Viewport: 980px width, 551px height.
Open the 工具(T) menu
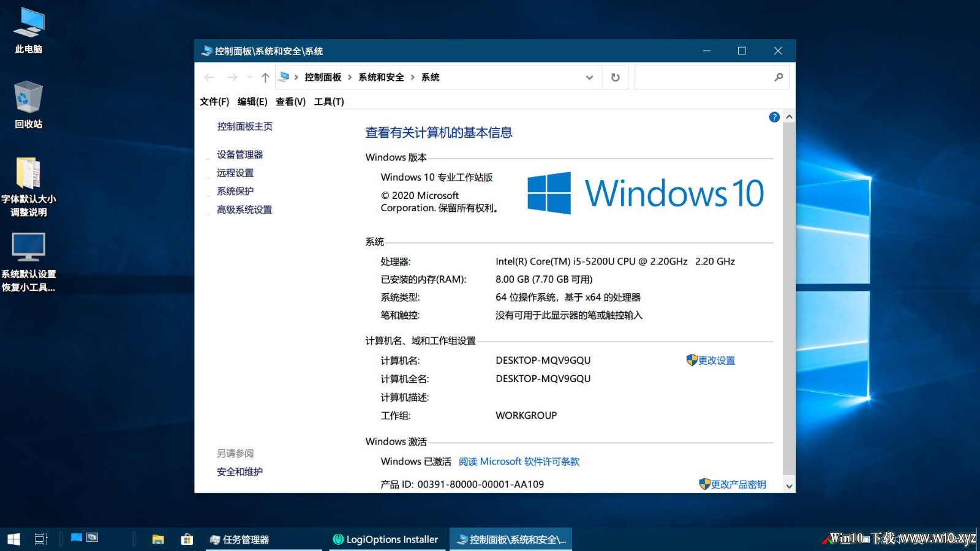pos(329,102)
